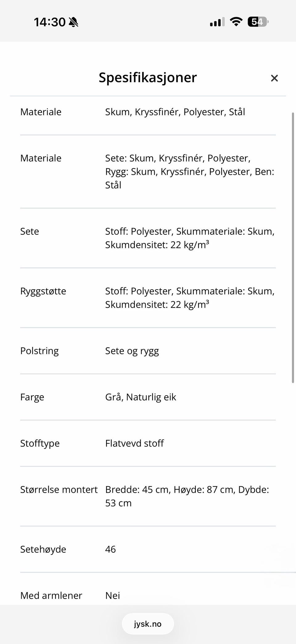Click the Sete specification row label

30,231
